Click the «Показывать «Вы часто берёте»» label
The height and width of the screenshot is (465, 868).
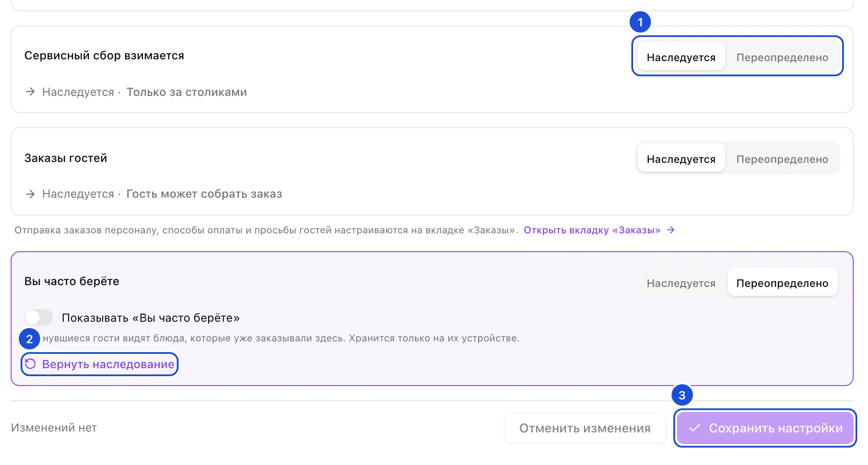(151, 318)
